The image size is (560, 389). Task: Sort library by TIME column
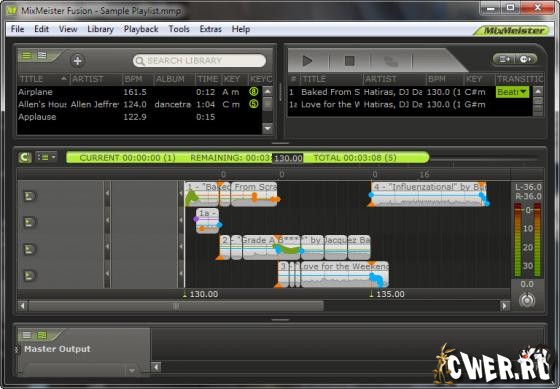click(208, 79)
